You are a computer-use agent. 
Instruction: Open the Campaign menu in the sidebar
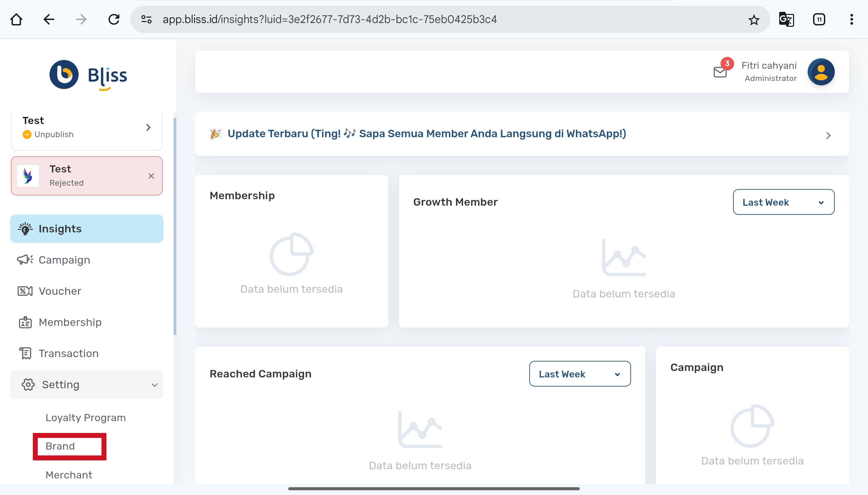pos(64,260)
